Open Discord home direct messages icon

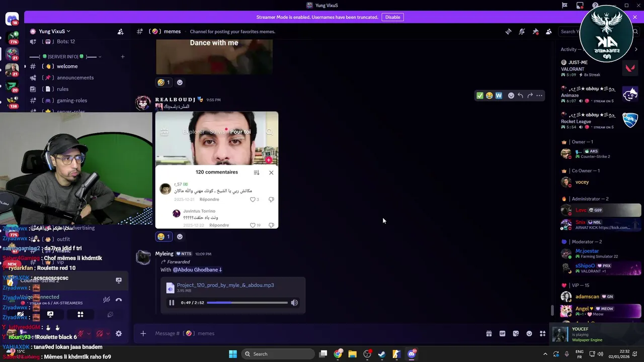coord(12,19)
